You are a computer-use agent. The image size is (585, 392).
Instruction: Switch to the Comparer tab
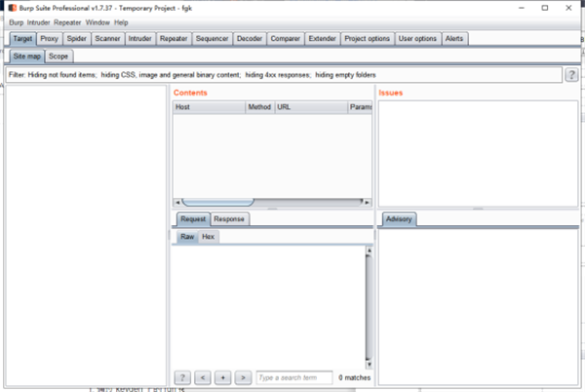(285, 39)
